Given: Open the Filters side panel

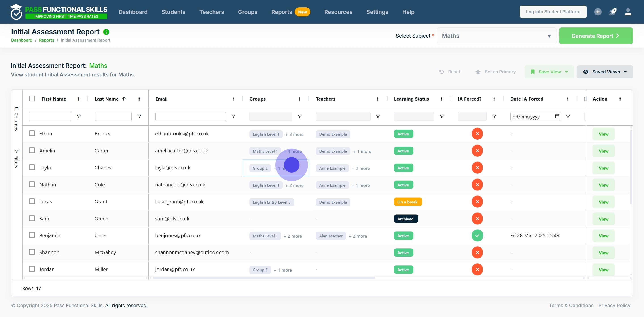Looking at the screenshot, I should tap(16, 159).
